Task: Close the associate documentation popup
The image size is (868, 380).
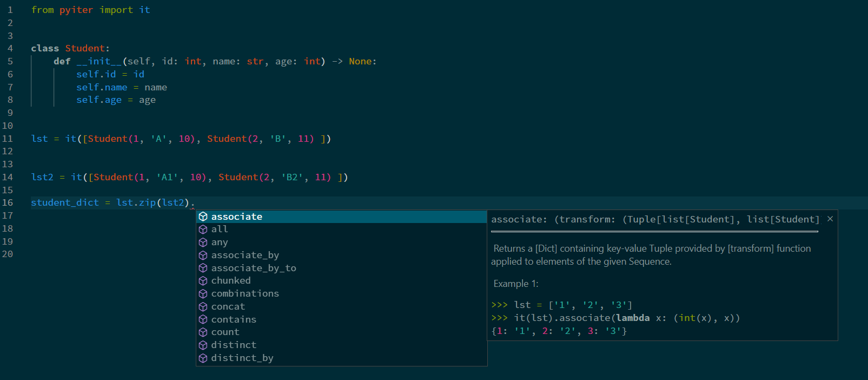Action: (830, 219)
